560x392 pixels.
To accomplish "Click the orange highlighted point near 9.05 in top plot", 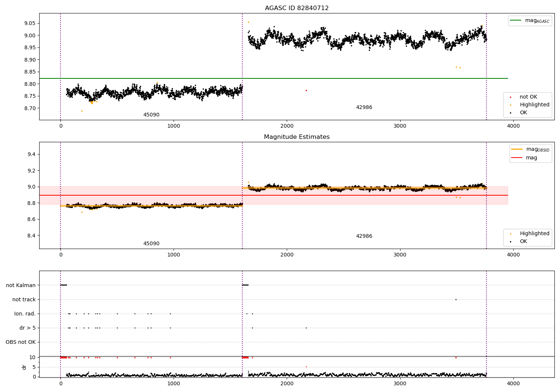I will click(248, 22).
